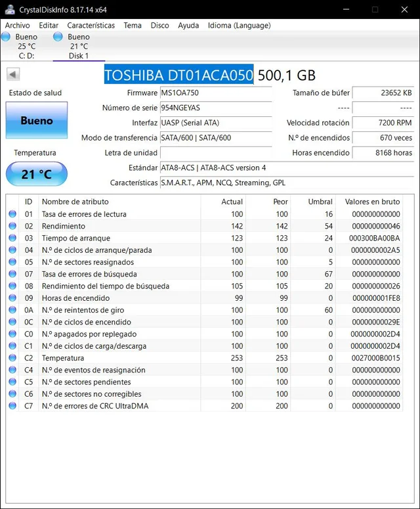420x509 pixels.
Task: Click status dot for attribute 09 Horas de encendido
Action: (x=12, y=298)
